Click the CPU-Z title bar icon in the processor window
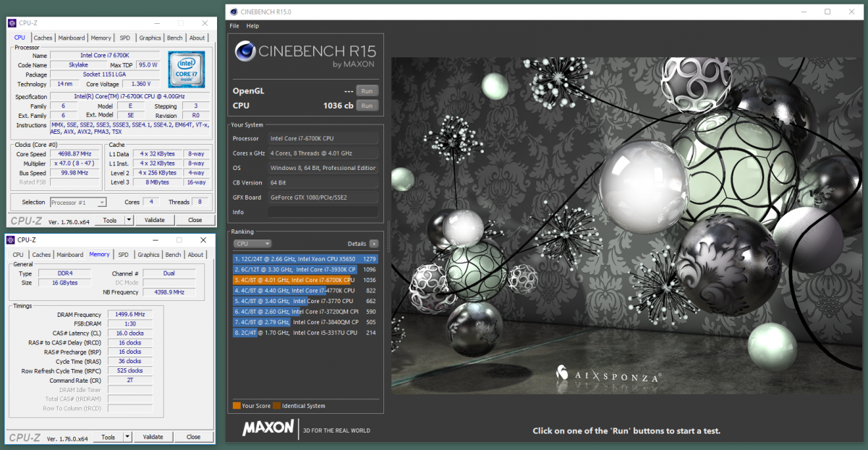The height and width of the screenshot is (450, 868). coord(11,23)
